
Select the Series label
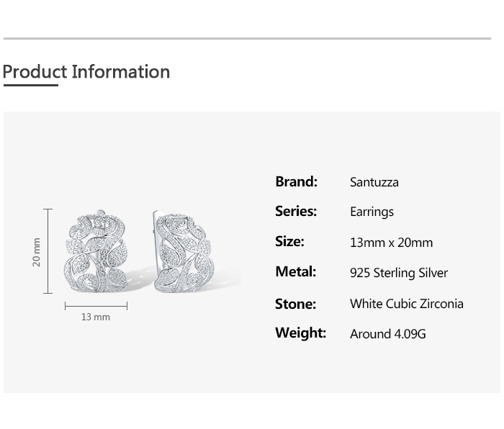point(296,211)
